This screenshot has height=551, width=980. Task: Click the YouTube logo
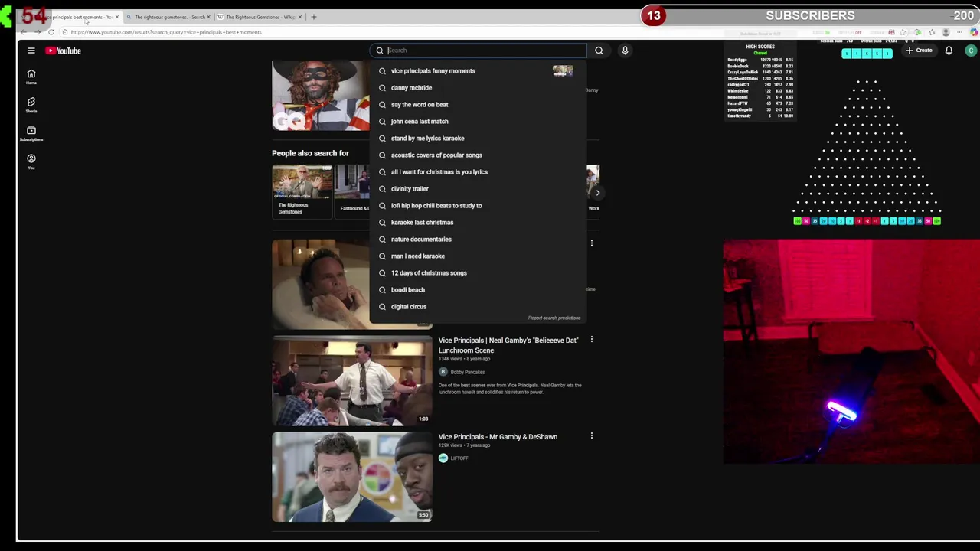pos(63,51)
